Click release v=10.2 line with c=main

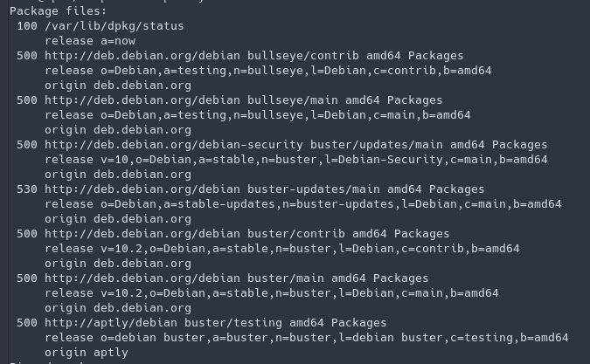tap(272, 293)
